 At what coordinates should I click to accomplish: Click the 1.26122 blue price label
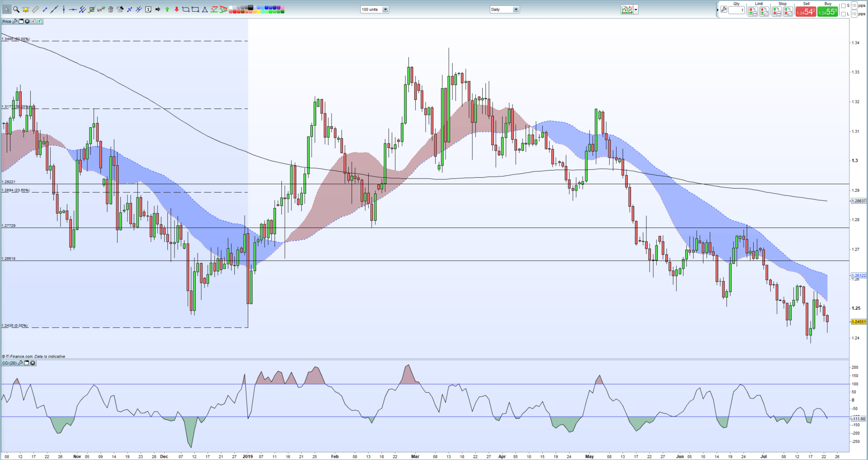coord(859,275)
